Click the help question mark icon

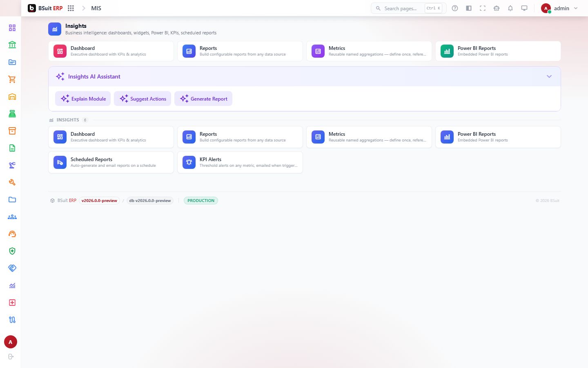[x=455, y=8]
